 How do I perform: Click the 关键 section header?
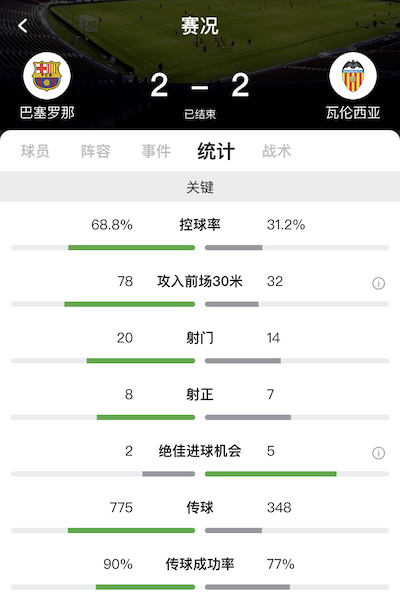200,187
